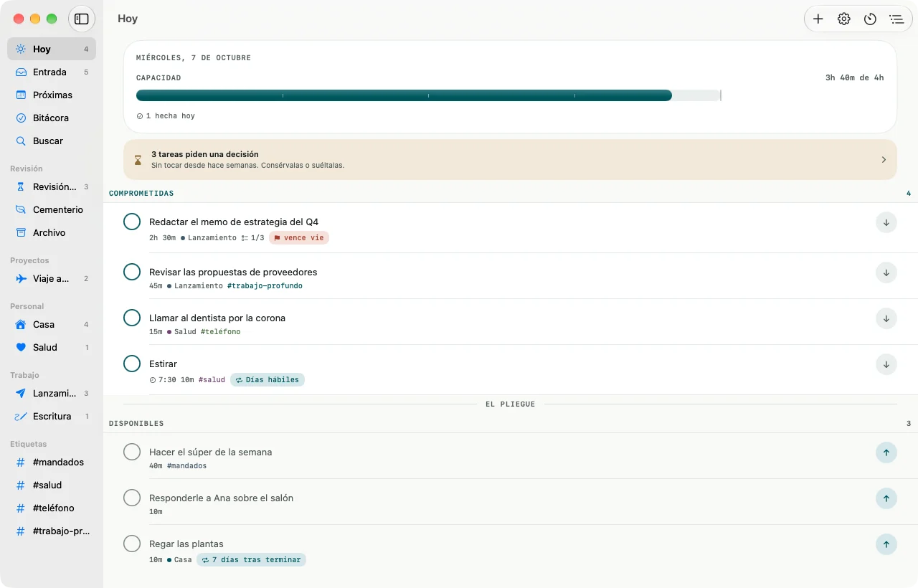Screen dimensions: 918x588
Task: Toggle the sidebar panel button
Action: click(82, 19)
